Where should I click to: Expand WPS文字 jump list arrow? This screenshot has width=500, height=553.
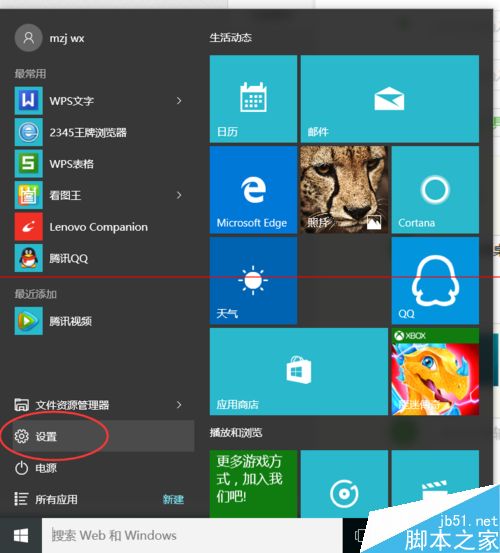tap(179, 101)
